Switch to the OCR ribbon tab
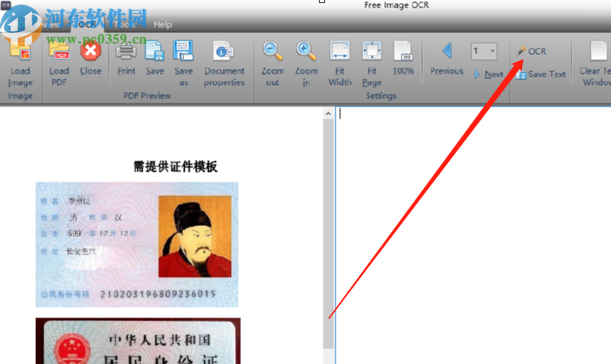Image resolution: width=611 pixels, height=364 pixels. (x=87, y=25)
